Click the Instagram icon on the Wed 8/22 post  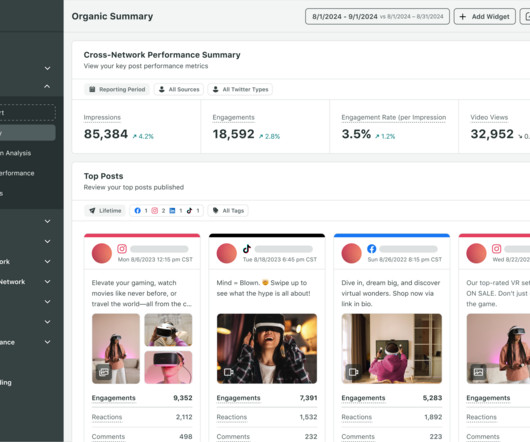click(497, 249)
